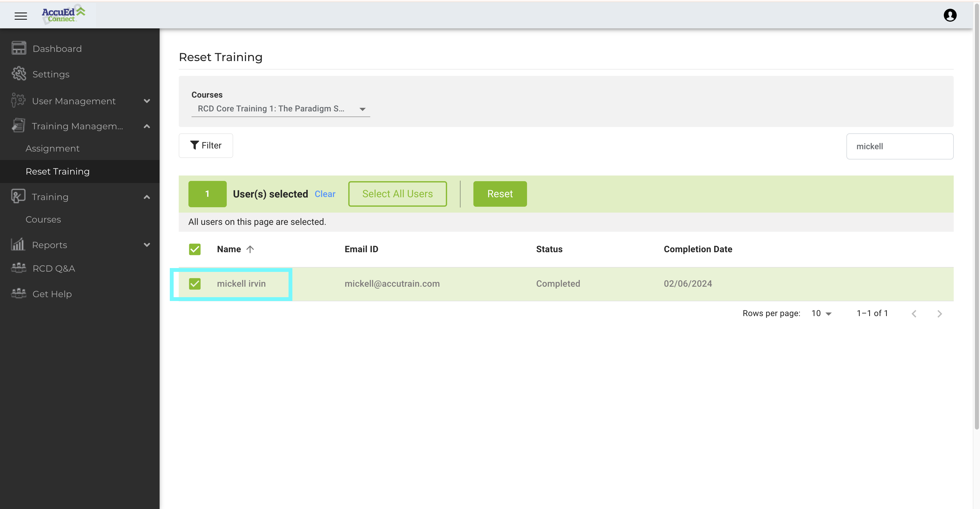
Task: Uncheck the mickell irvin row checkbox
Action: tap(194, 284)
